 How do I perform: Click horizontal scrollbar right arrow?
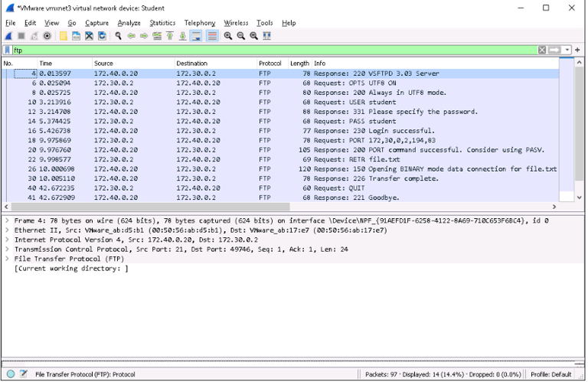554,207
